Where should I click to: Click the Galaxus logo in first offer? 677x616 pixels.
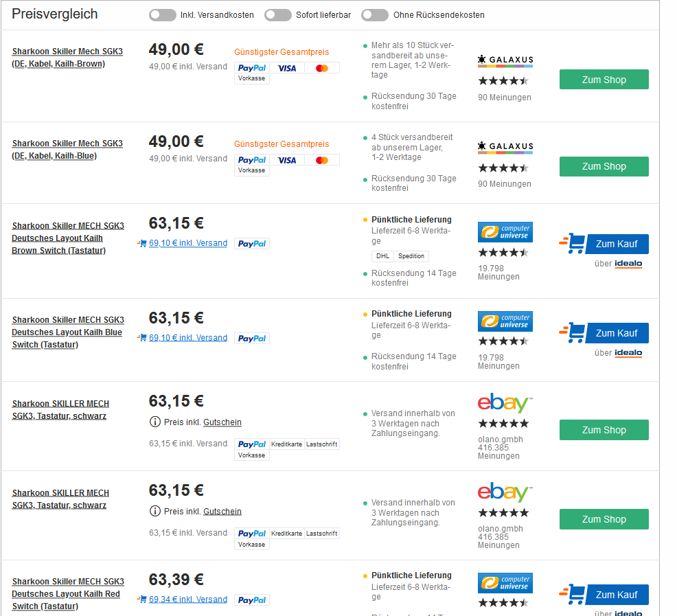[505, 60]
